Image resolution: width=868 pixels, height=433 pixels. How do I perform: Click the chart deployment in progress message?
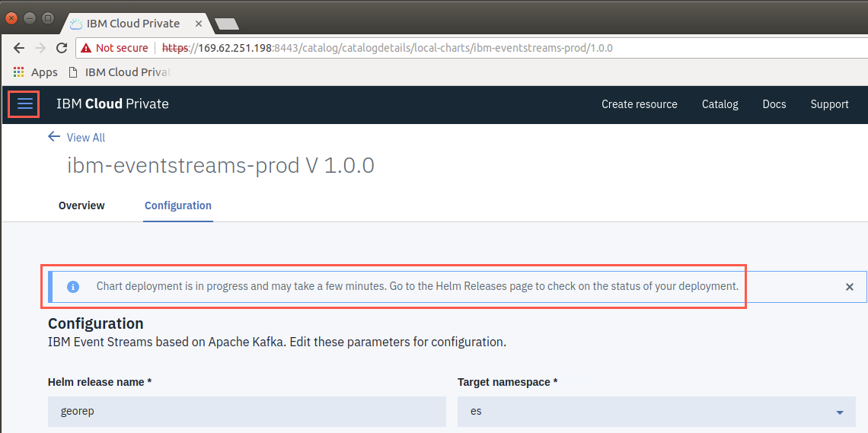tap(417, 286)
